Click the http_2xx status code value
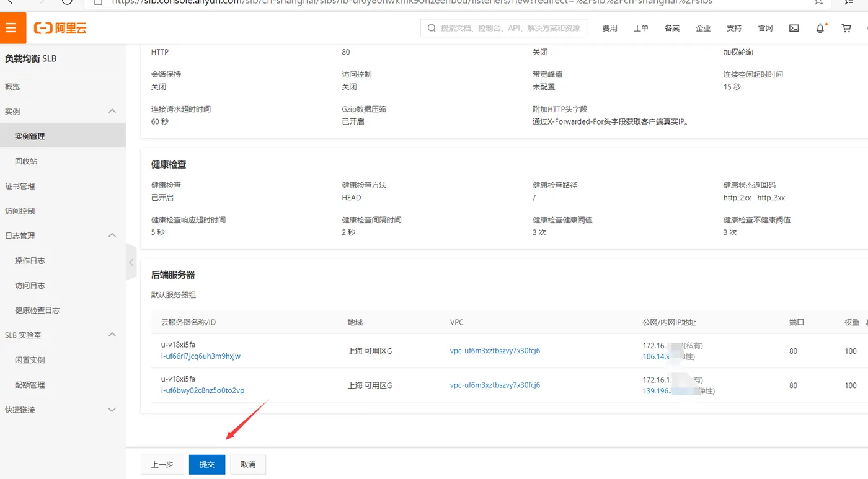Viewport: 868px width, 479px height. [x=737, y=198]
